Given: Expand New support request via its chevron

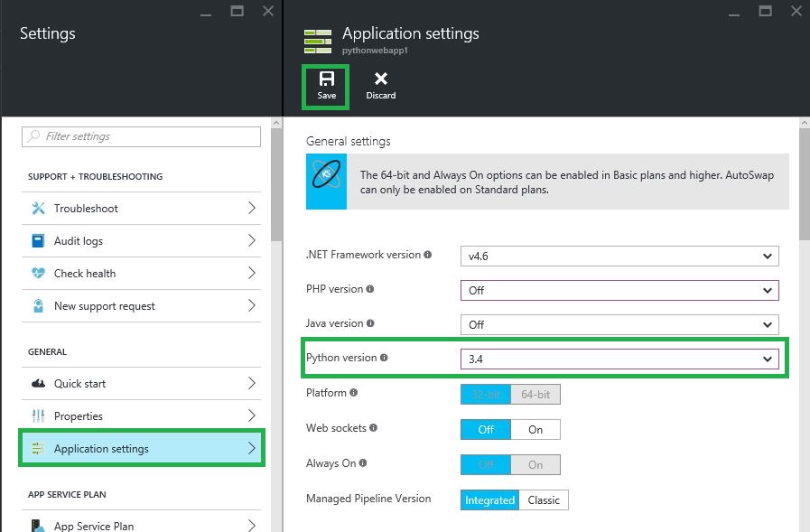Looking at the screenshot, I should pyautogui.click(x=252, y=306).
